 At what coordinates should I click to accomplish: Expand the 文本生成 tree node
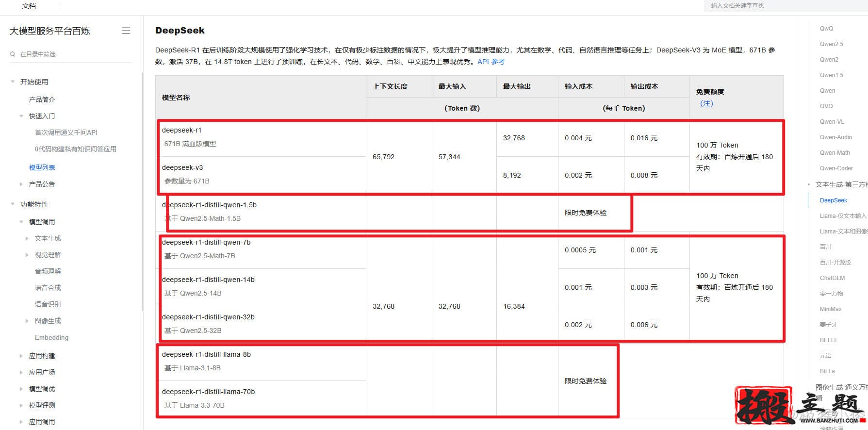click(27, 238)
